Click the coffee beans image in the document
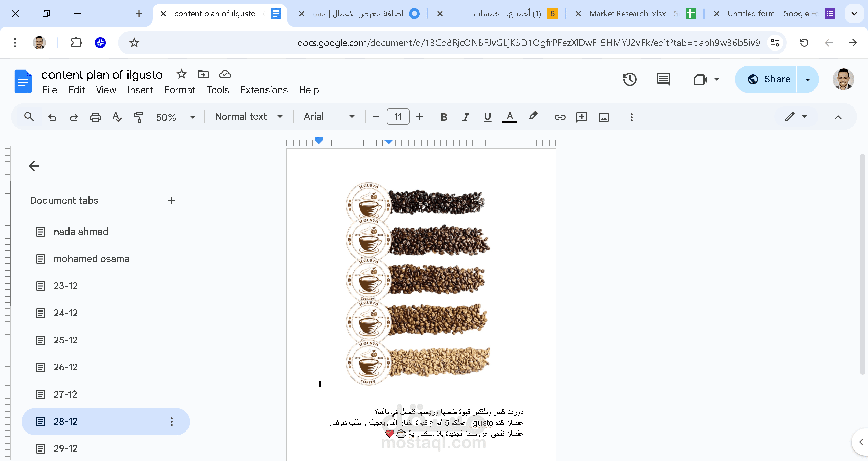 point(418,283)
